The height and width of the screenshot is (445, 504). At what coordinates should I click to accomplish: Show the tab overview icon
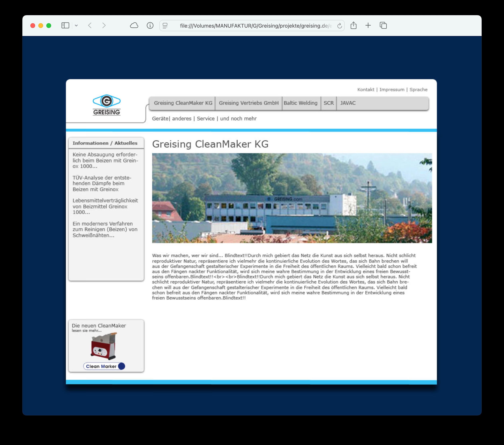(x=383, y=25)
